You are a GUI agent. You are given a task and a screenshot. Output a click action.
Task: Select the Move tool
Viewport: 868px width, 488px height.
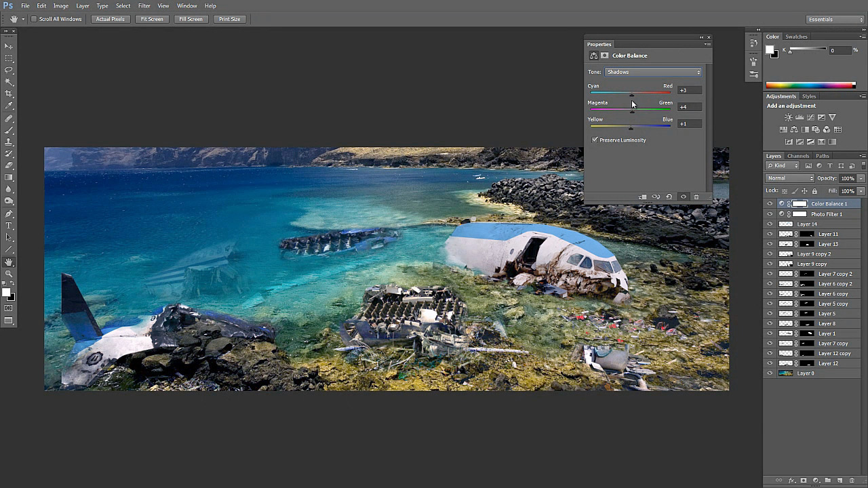point(9,46)
